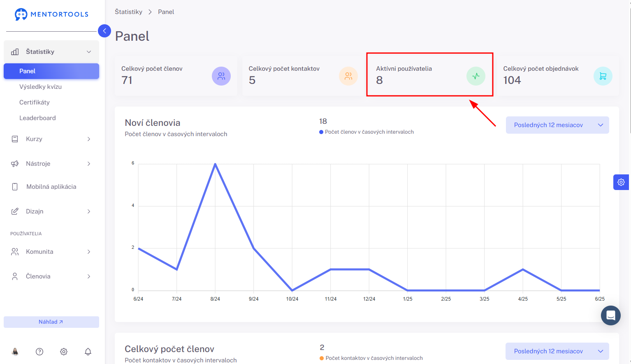Click the purple members icon
This screenshot has width=631, height=364.
click(x=221, y=76)
